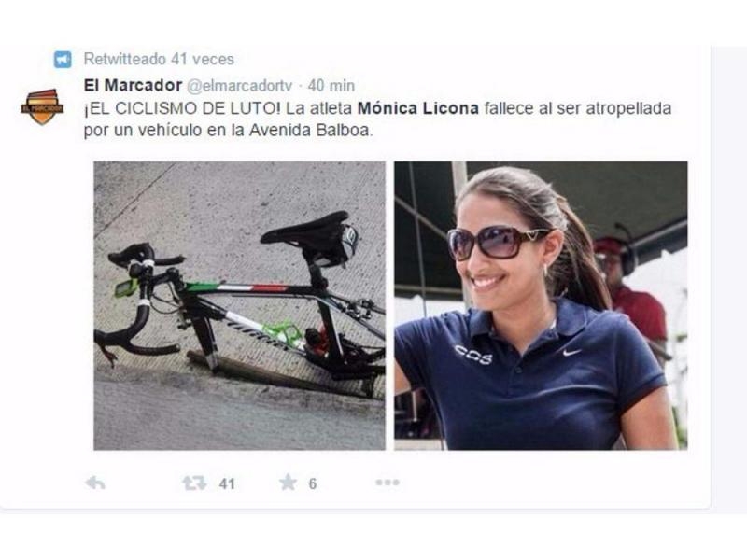Click the Avenida Balboa tweet line
This screenshot has height=560, width=747.
pos(229,131)
